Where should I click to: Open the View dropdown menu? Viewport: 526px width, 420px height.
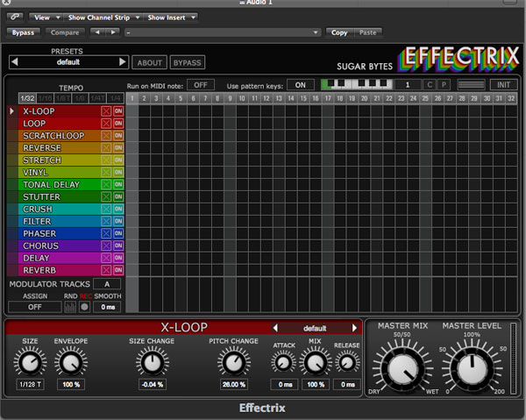pos(46,18)
